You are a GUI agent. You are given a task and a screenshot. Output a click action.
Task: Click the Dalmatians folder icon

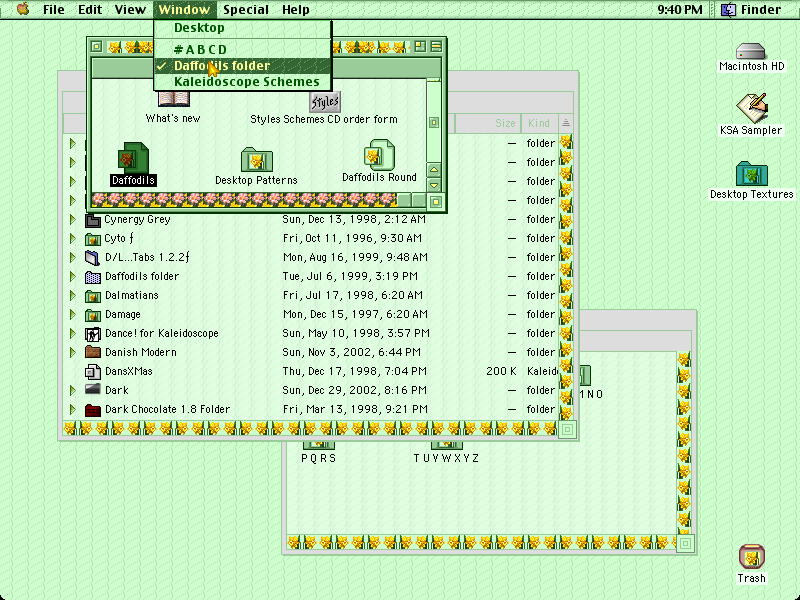pos(92,296)
